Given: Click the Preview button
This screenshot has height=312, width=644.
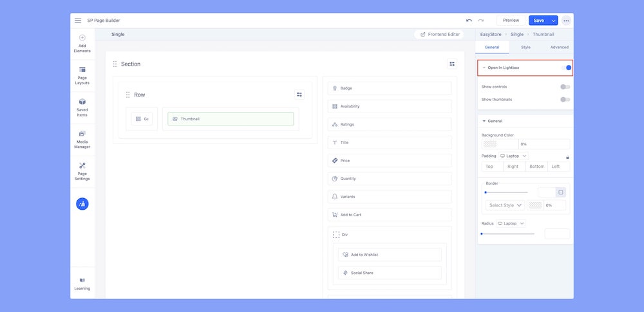Looking at the screenshot, I should 511,21.
